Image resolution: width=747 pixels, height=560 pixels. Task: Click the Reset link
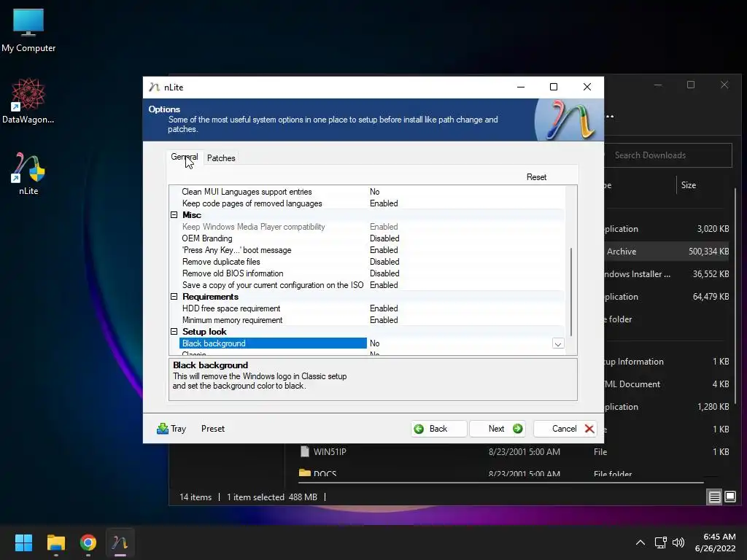click(536, 177)
